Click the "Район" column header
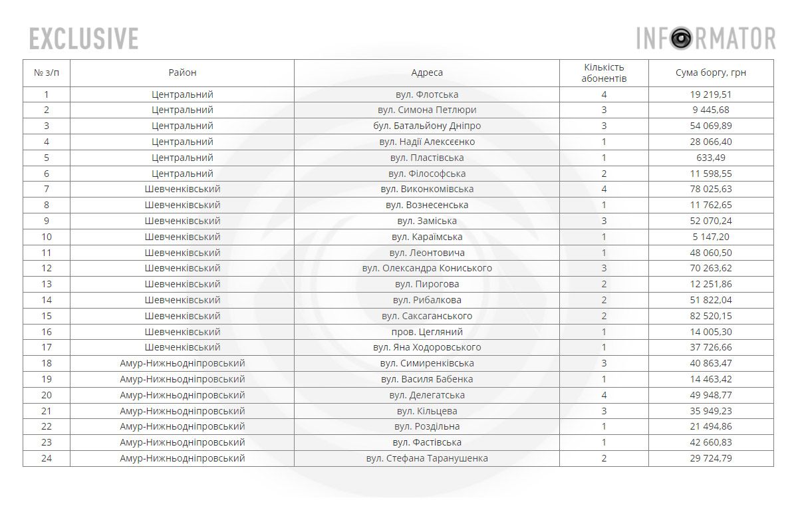Screen dimensions: 798x532 coord(182,72)
